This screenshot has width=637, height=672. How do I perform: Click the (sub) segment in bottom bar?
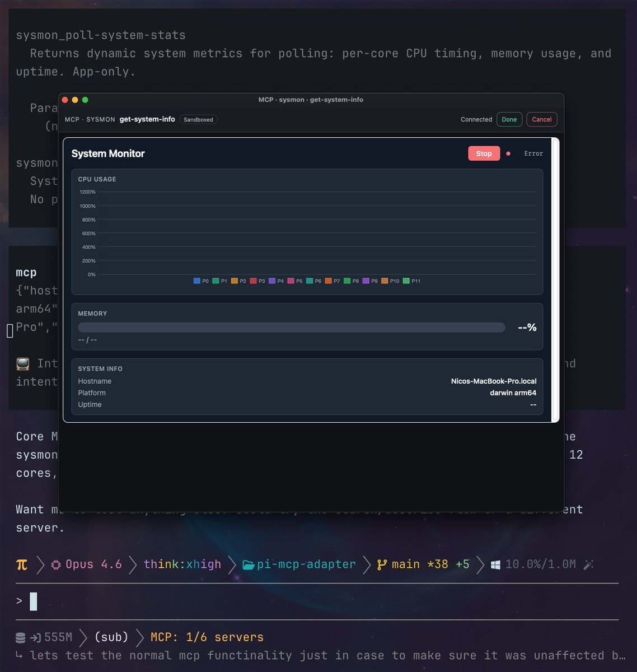[111, 637]
